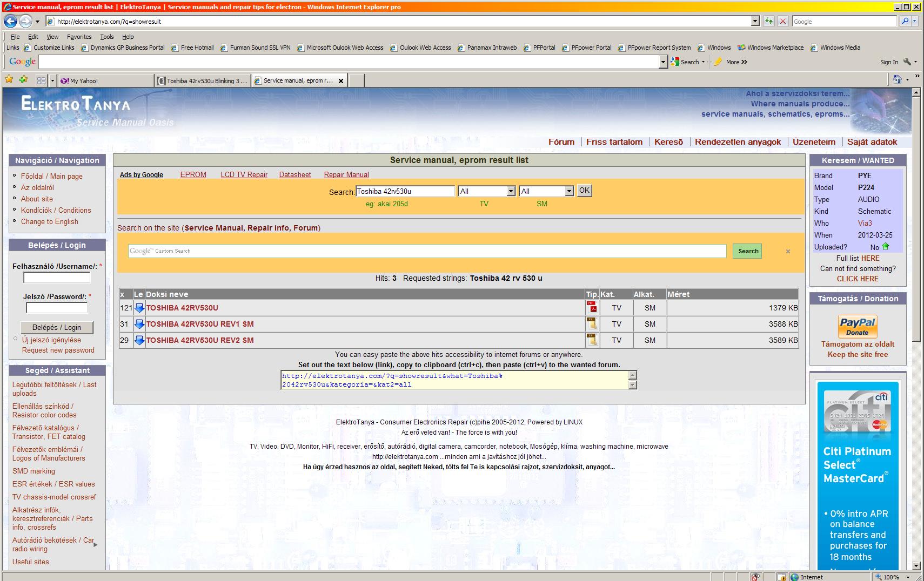Click the download arrow for TOSHIBA 42RV530U
924x581 pixels.
click(139, 308)
